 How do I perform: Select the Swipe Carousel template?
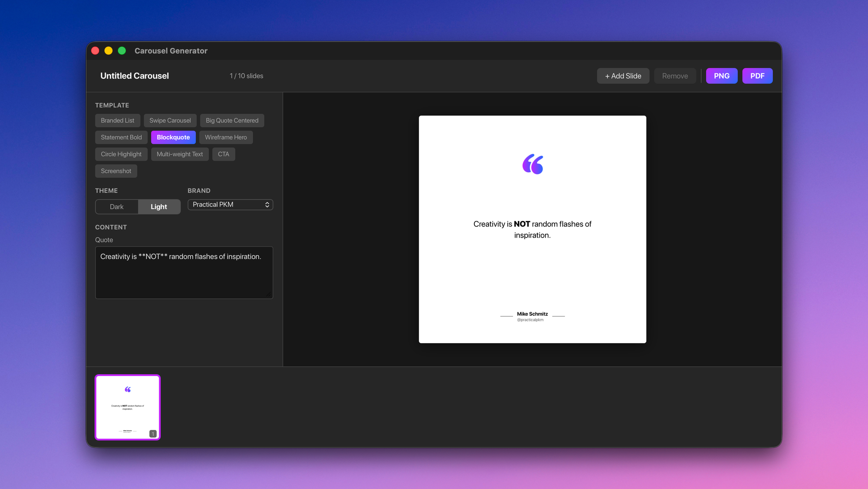(x=170, y=120)
